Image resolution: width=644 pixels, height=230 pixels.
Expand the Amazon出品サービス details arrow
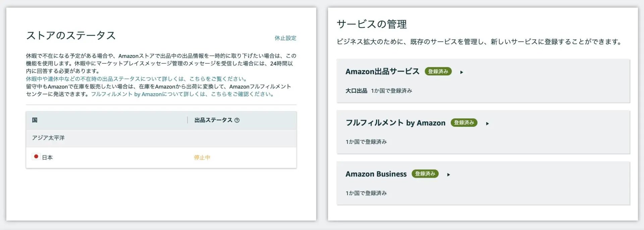462,71
